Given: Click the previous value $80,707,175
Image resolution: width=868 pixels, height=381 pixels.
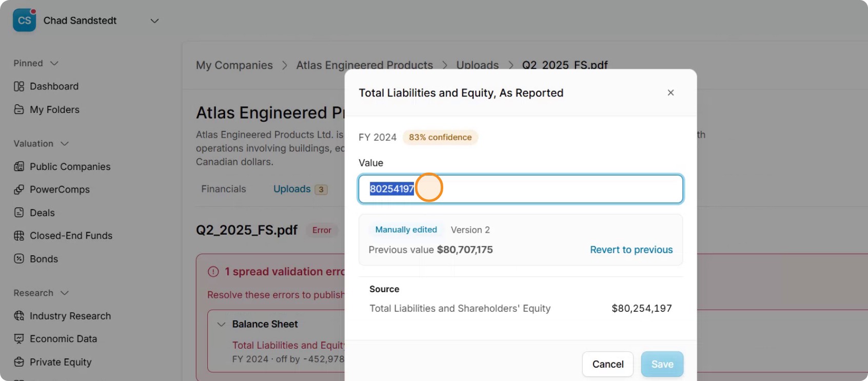Looking at the screenshot, I should pos(465,250).
